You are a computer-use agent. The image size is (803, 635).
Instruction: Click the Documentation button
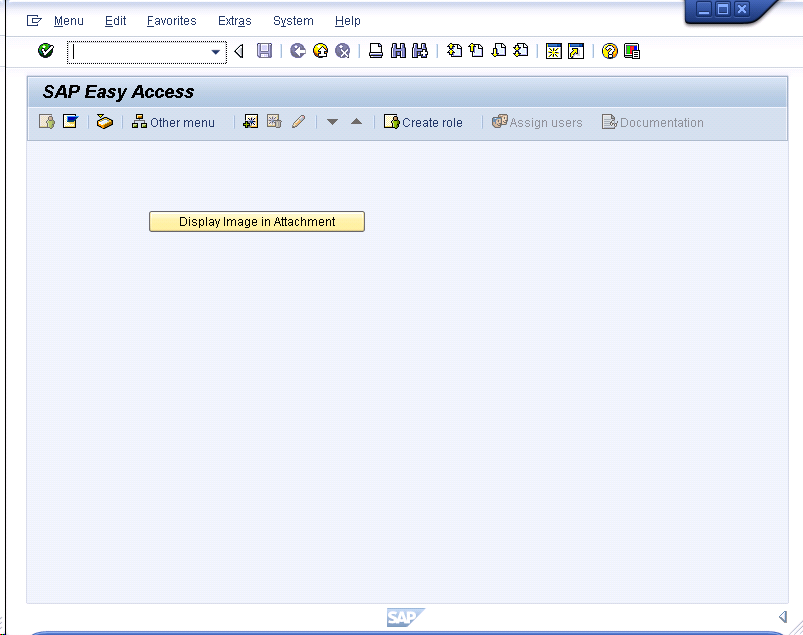(653, 122)
